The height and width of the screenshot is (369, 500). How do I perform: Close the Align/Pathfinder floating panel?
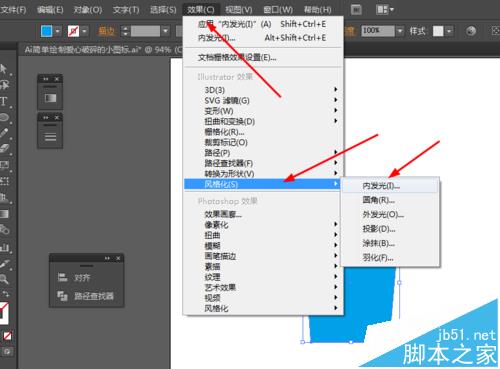point(118,258)
